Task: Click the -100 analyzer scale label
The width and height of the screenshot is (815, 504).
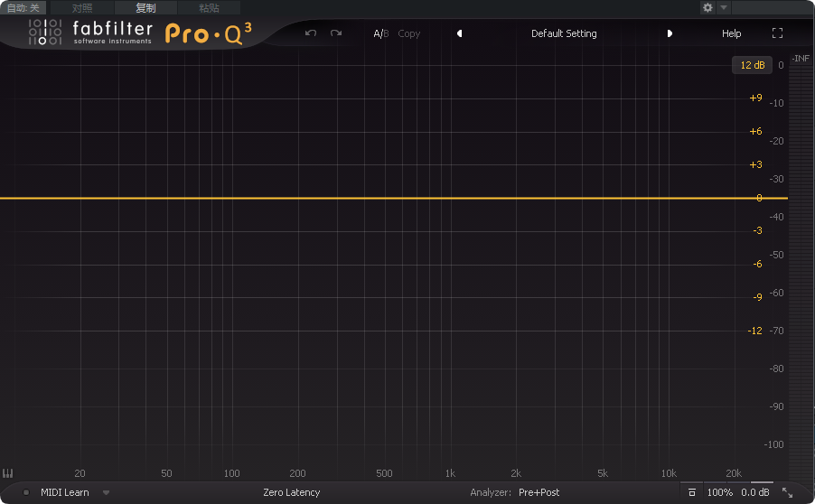Action: click(773, 444)
